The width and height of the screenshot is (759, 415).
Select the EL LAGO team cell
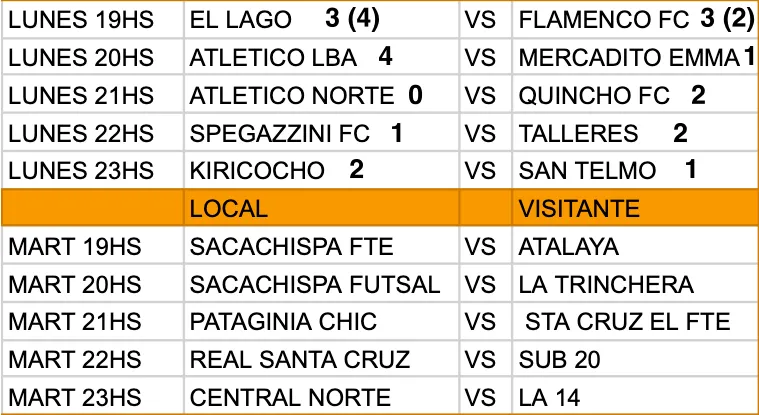pyautogui.click(x=320, y=19)
